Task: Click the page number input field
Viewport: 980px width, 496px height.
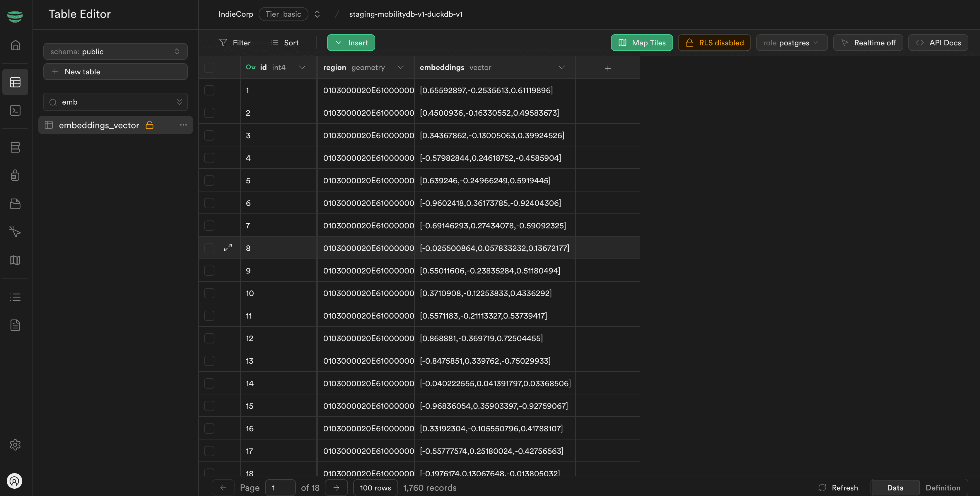Action: [x=280, y=488]
